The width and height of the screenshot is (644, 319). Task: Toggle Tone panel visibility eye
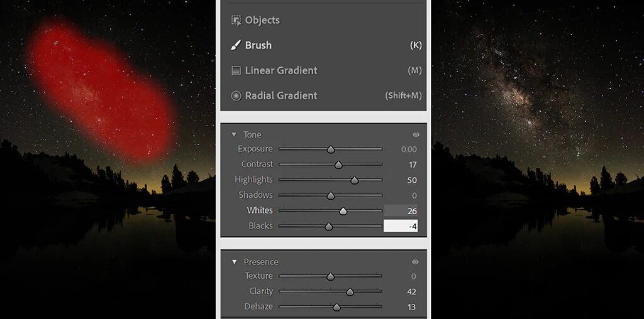pyautogui.click(x=416, y=134)
